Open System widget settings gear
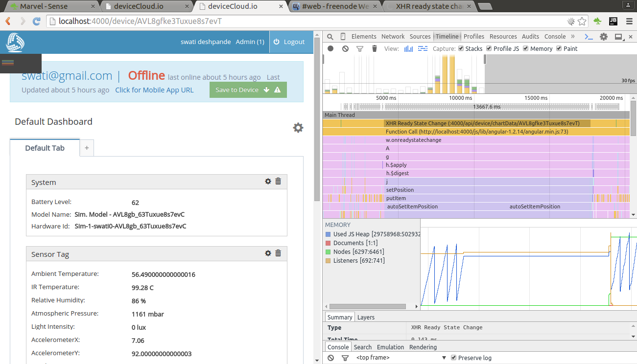637x364 pixels. coord(268,182)
